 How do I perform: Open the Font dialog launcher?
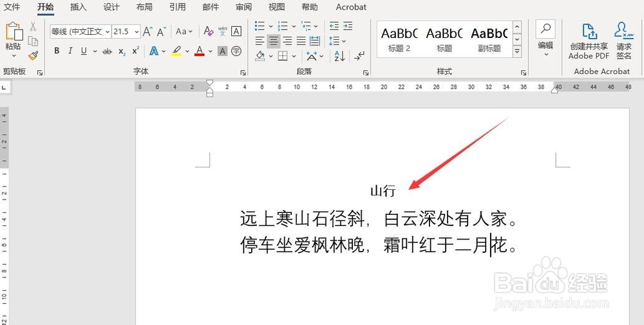point(243,73)
